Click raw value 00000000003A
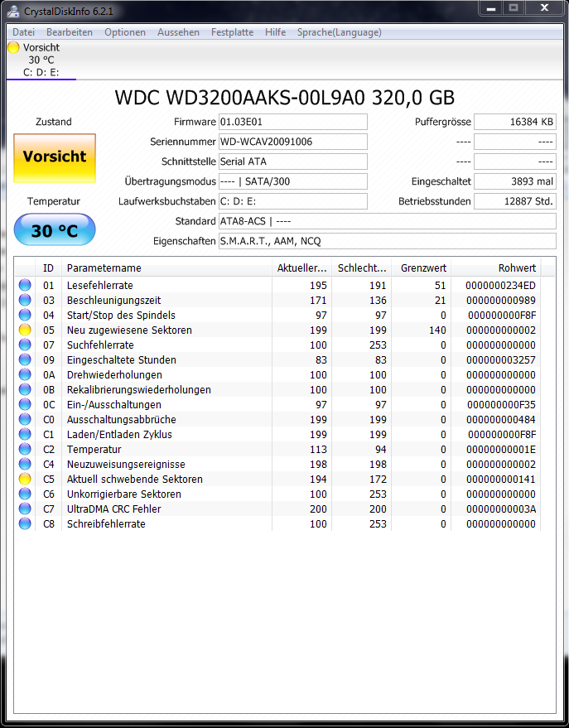Screen dimensions: 569x728 (x=501, y=509)
